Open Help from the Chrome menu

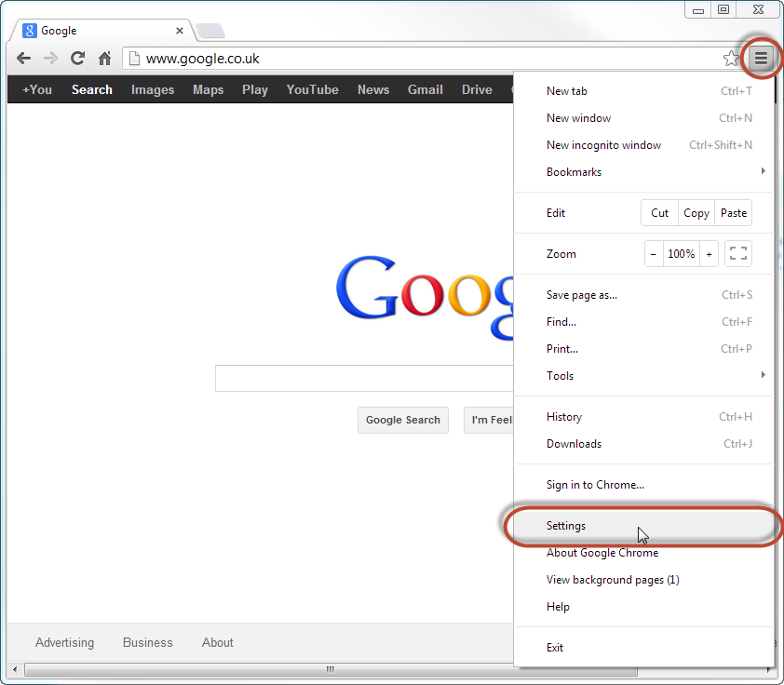pos(643,607)
